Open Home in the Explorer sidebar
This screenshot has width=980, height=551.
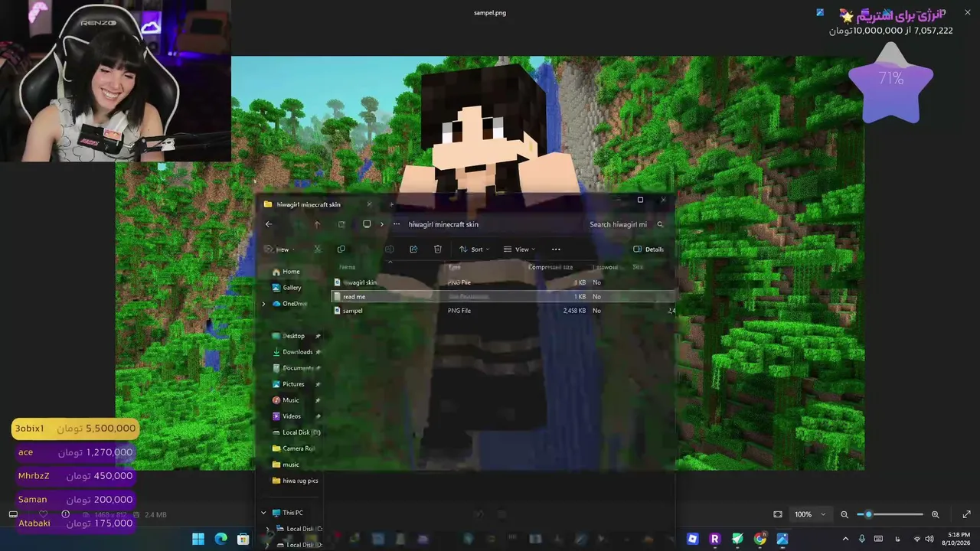286,272
